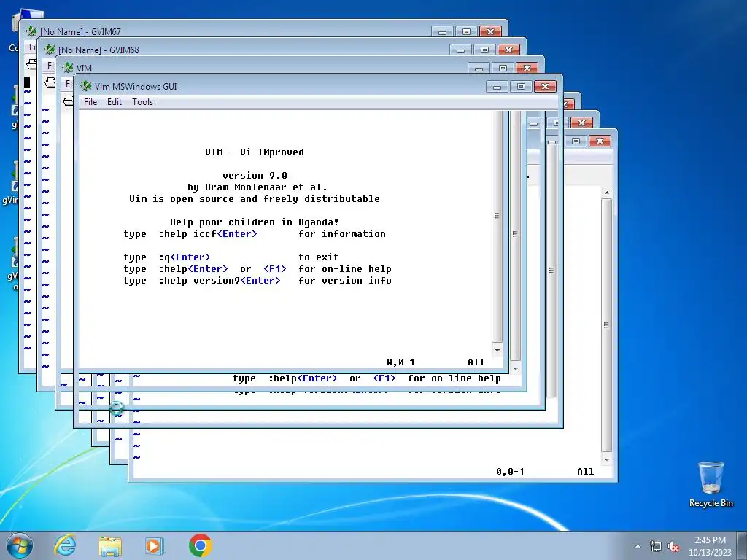
Task: Open the Tools menu in Vim MSWindows GUI
Action: (x=142, y=102)
